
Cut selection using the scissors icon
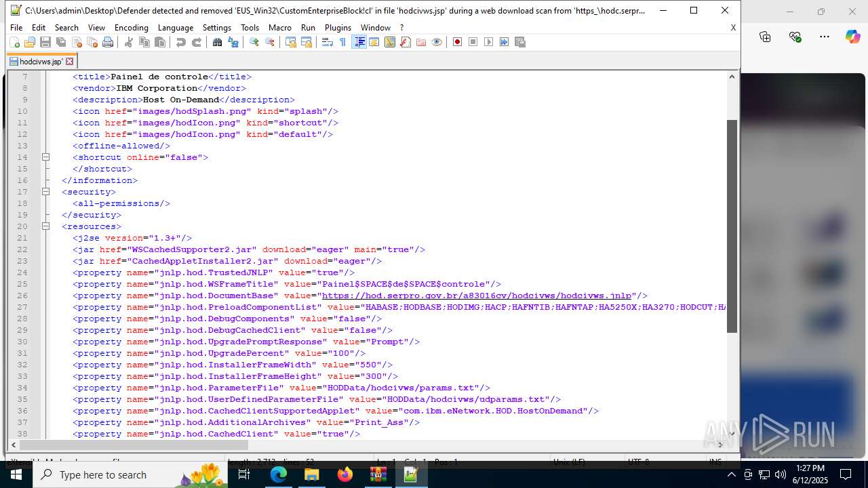coord(128,42)
